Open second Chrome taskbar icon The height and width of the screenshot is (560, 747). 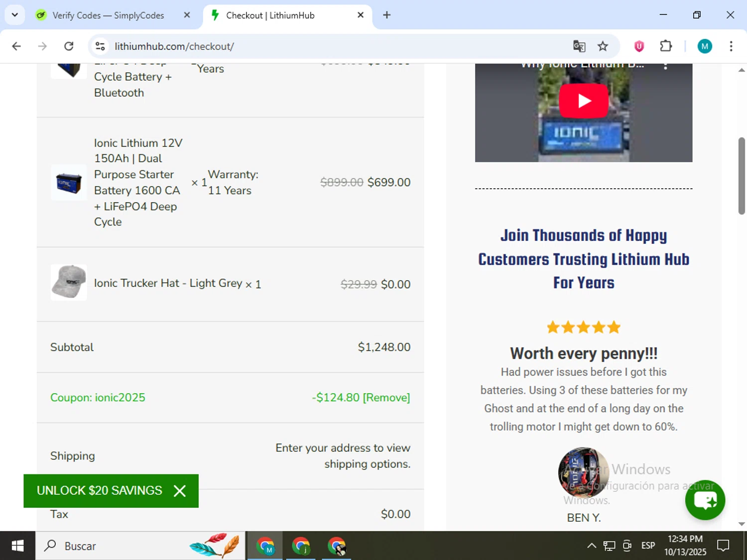[301, 546]
